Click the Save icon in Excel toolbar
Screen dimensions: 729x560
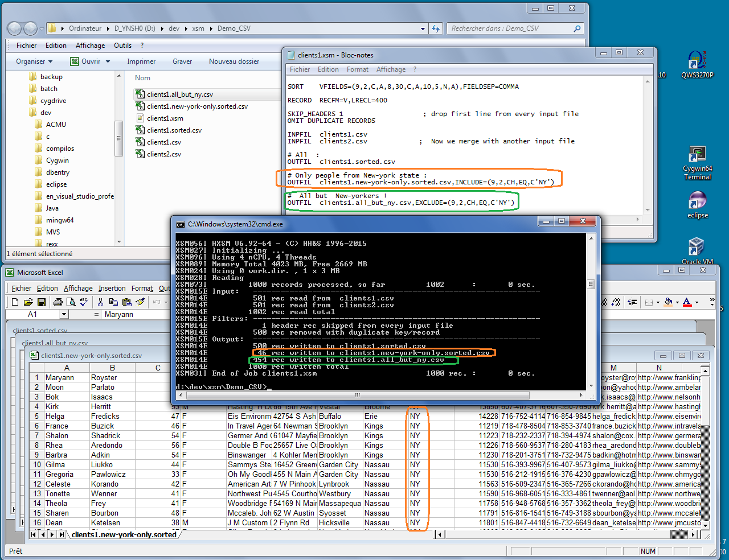pos(41,302)
